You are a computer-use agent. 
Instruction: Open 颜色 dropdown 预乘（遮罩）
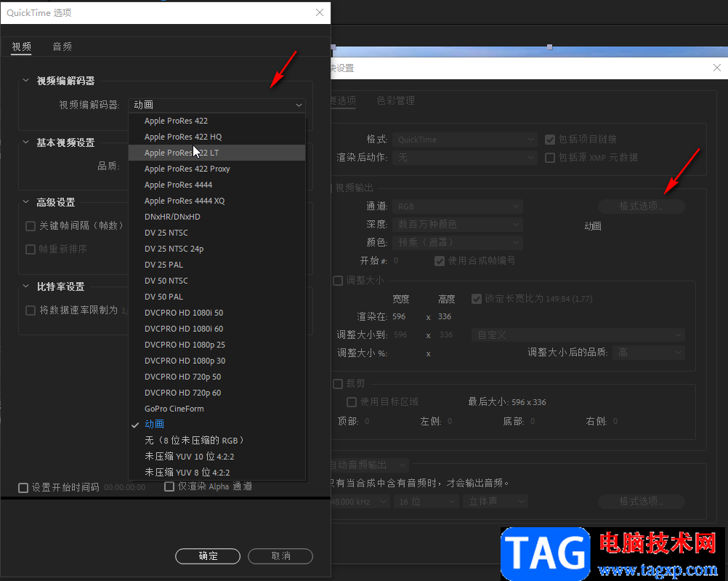[458, 243]
